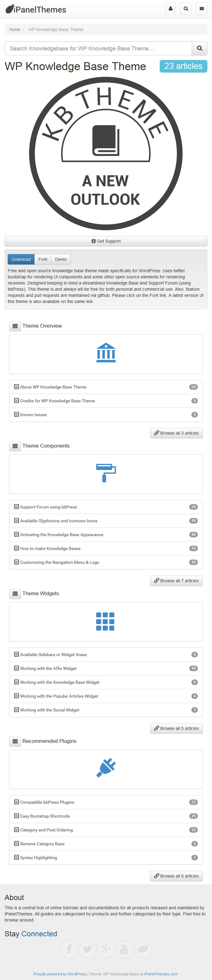212x980 pixels.
Task: Click the Get Support button
Action: [106, 241]
